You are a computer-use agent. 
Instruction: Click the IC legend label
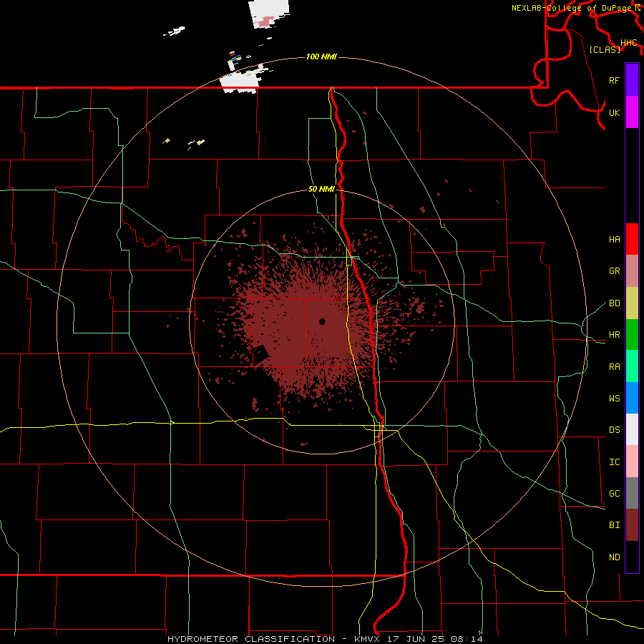pos(615,462)
